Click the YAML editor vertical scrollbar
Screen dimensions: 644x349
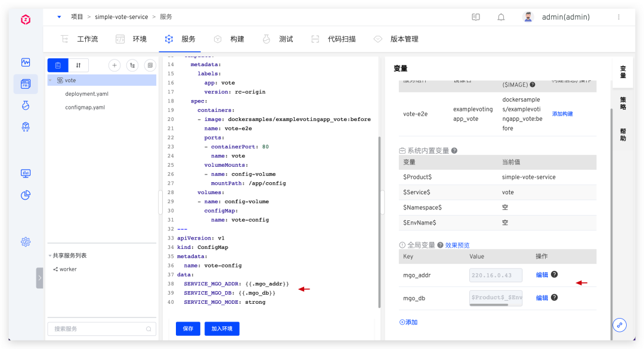[x=380, y=220]
